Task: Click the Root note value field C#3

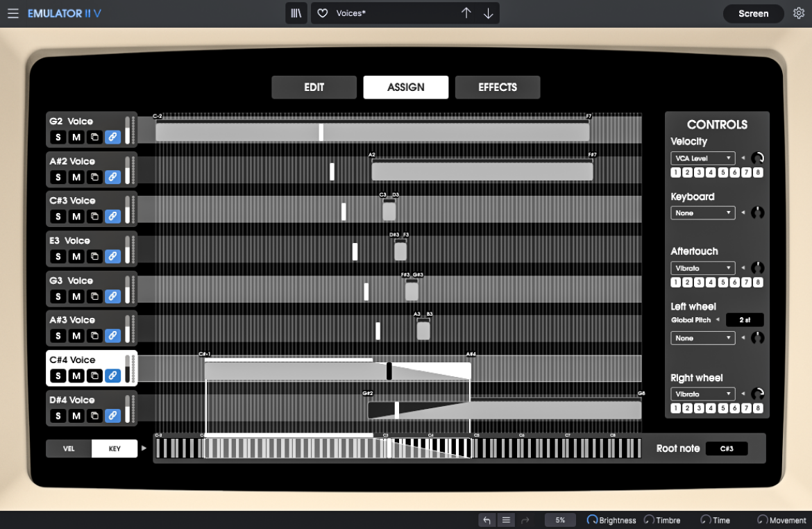Action: click(x=727, y=448)
